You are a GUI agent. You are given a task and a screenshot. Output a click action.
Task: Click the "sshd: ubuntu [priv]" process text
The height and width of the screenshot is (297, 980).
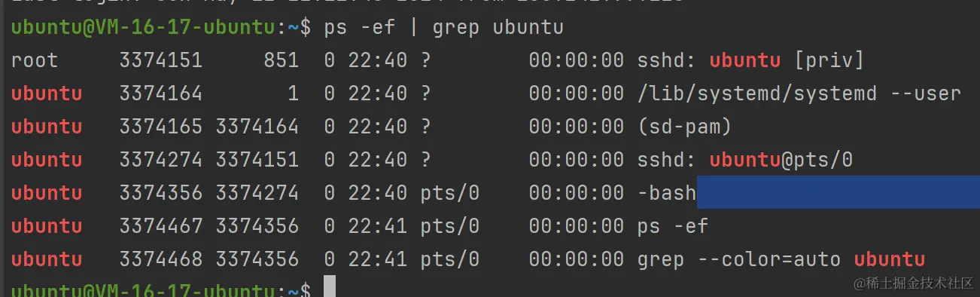[750, 60]
